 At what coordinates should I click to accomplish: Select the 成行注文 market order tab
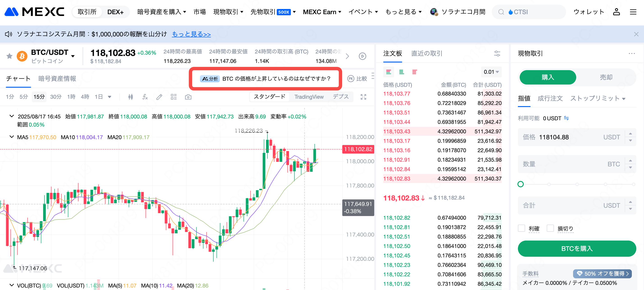pyautogui.click(x=550, y=98)
